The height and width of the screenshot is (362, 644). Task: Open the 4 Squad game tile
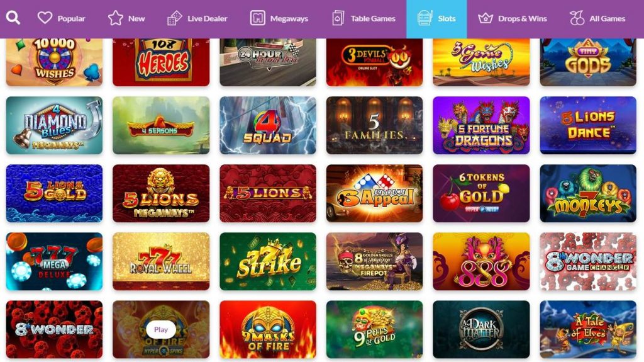point(268,125)
